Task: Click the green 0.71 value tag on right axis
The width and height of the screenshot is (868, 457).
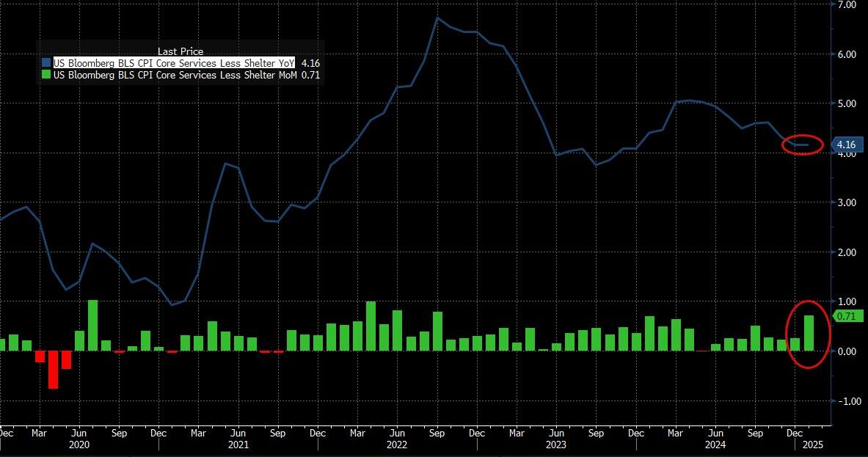Action: [x=848, y=317]
